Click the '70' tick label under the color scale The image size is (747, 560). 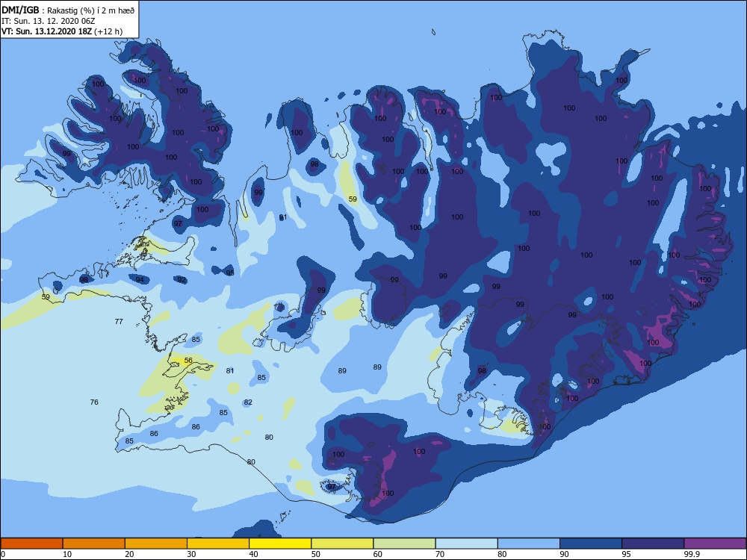coord(440,554)
